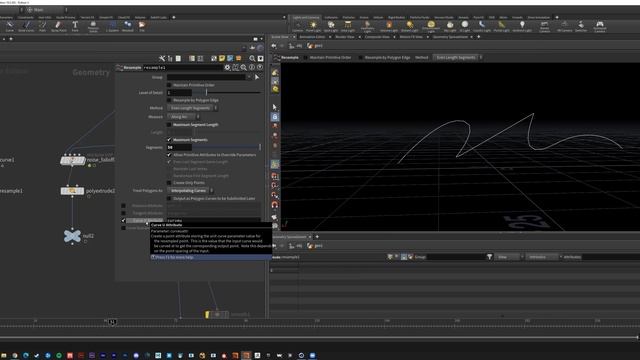
Task: Adjust the Segments slider
Action: pos(227,147)
